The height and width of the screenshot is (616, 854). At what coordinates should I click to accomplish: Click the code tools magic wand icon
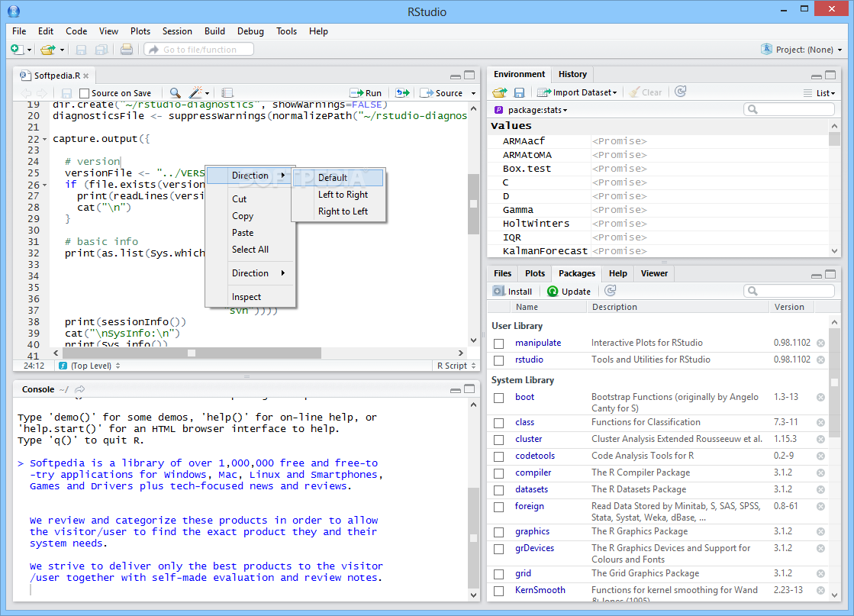pos(195,92)
